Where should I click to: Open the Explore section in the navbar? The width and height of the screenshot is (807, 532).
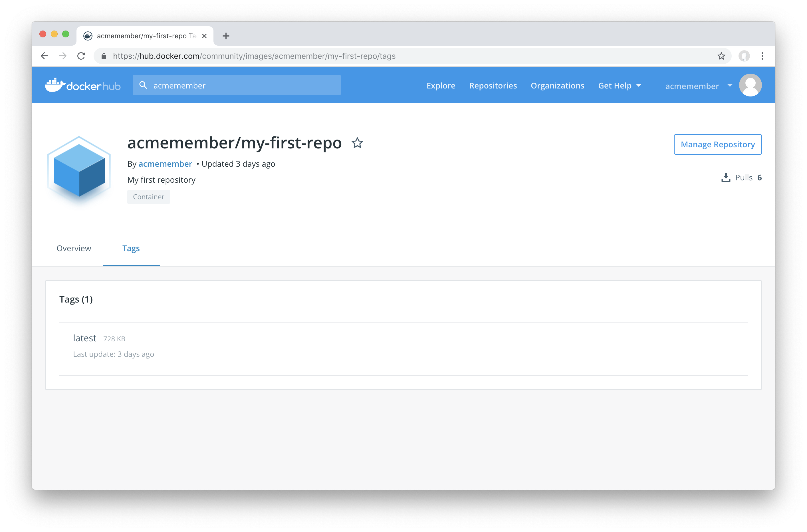click(x=441, y=86)
